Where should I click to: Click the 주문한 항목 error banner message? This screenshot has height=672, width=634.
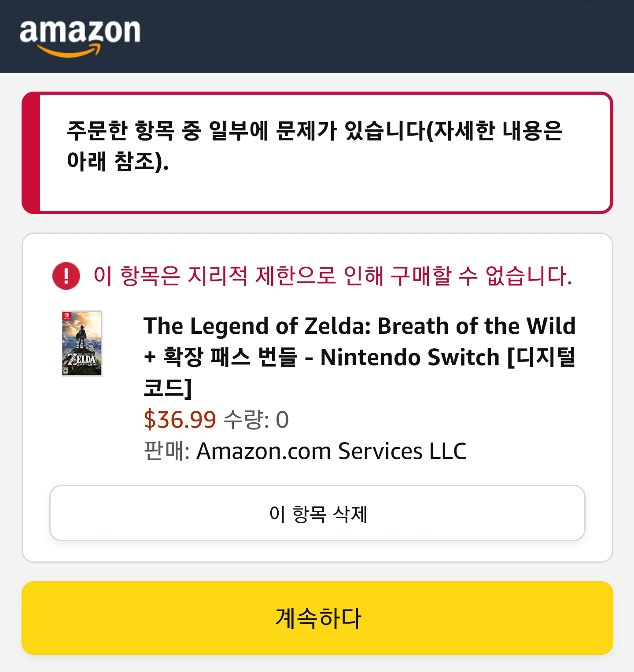[314, 131]
